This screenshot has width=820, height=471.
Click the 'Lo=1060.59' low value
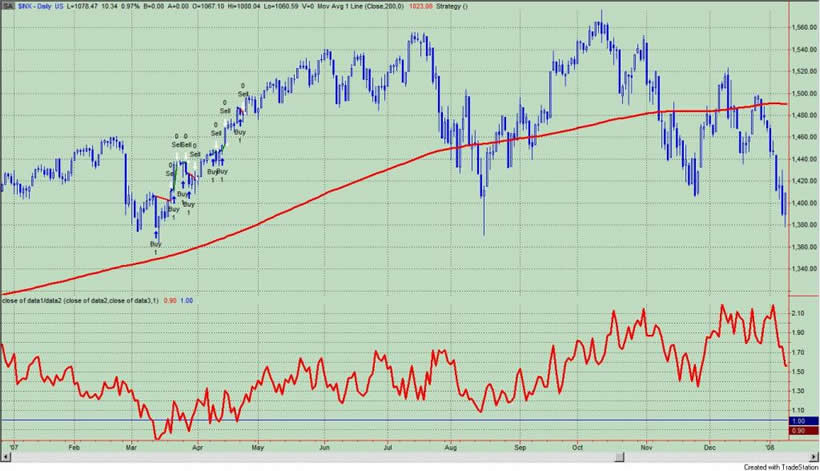point(281,6)
